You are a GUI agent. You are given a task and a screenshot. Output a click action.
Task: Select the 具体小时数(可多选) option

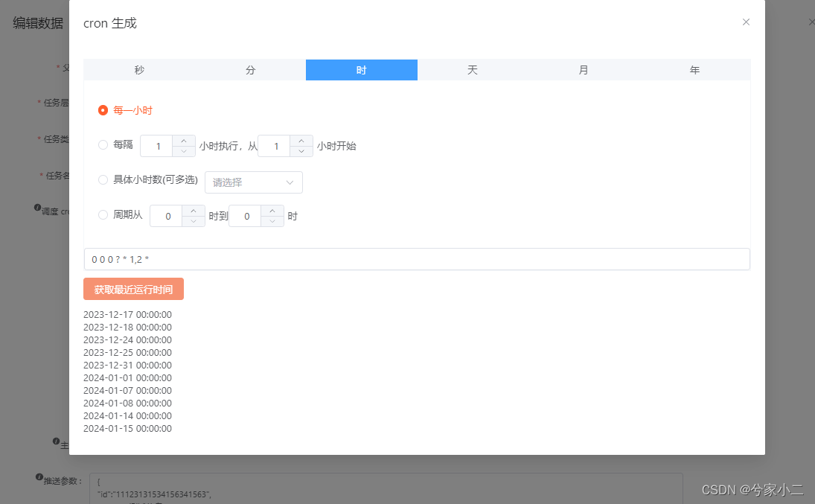tap(103, 179)
